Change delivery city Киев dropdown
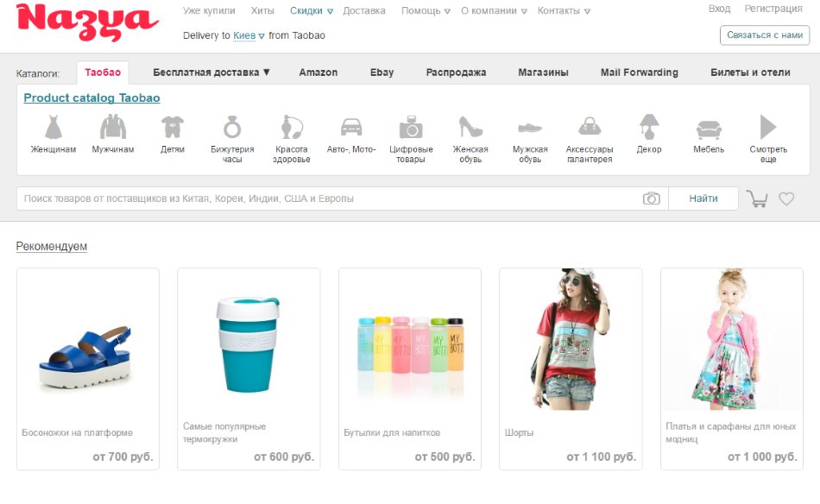 [249, 35]
